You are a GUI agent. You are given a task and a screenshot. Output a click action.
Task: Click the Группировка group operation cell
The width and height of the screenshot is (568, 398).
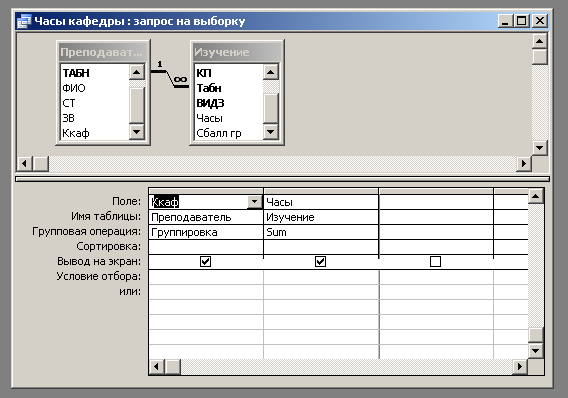pos(206,232)
